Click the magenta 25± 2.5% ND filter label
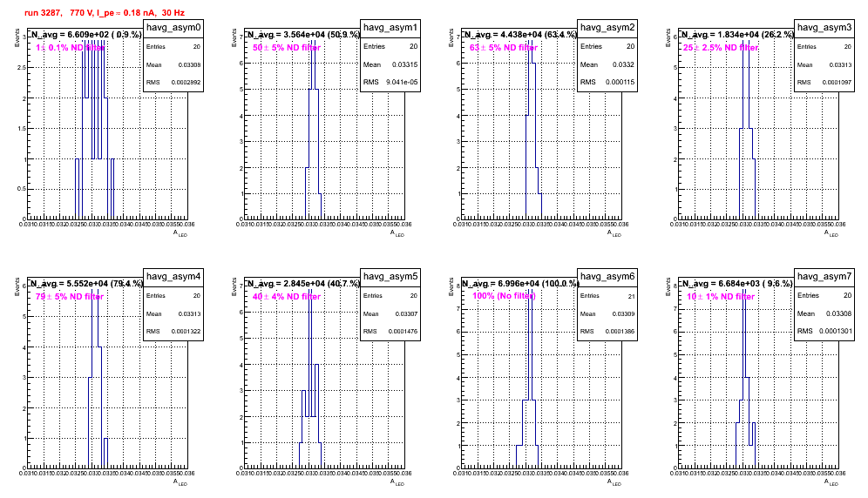 tap(721, 48)
